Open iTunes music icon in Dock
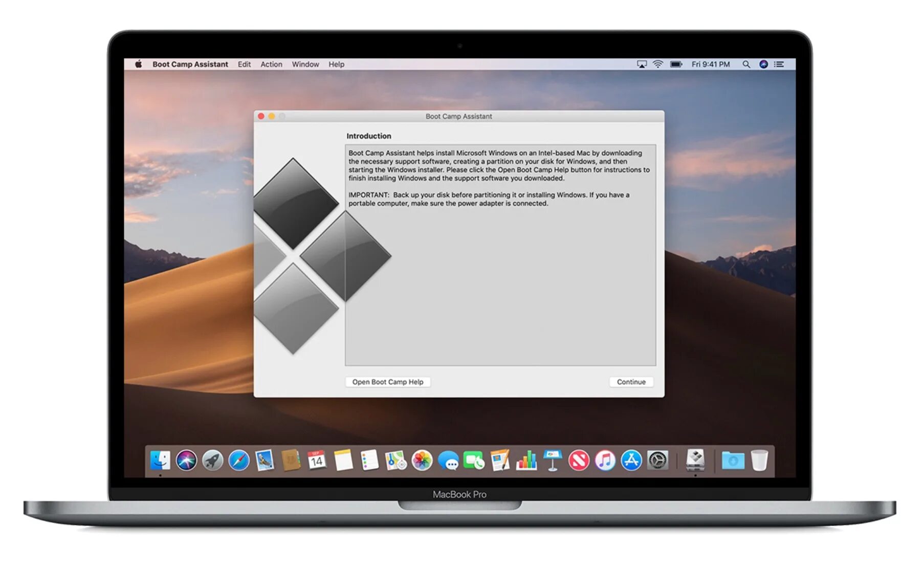 (605, 461)
